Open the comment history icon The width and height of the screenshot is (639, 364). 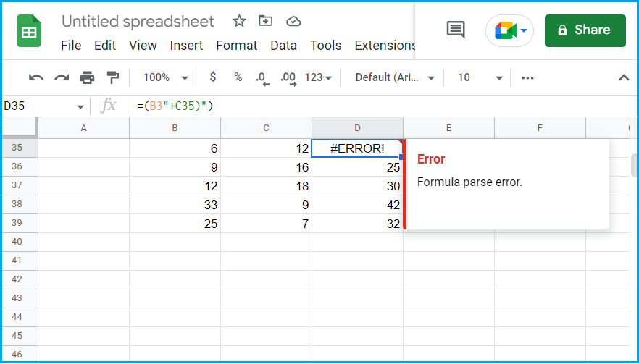[456, 30]
